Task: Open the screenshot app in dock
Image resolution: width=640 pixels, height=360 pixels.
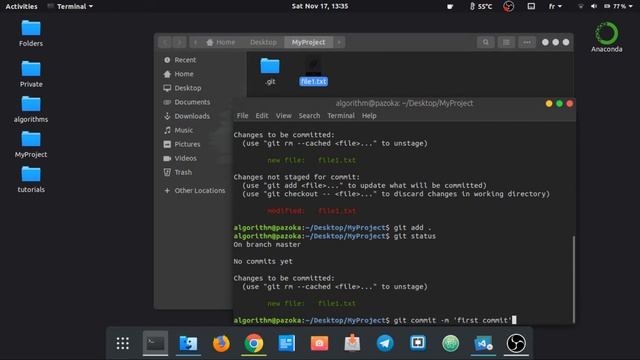Action: (319, 343)
